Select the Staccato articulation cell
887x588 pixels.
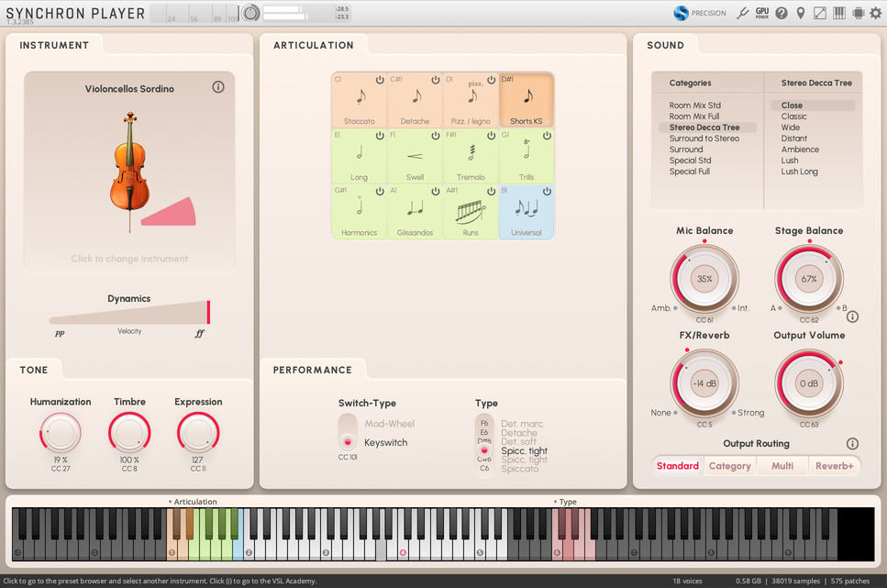360,100
